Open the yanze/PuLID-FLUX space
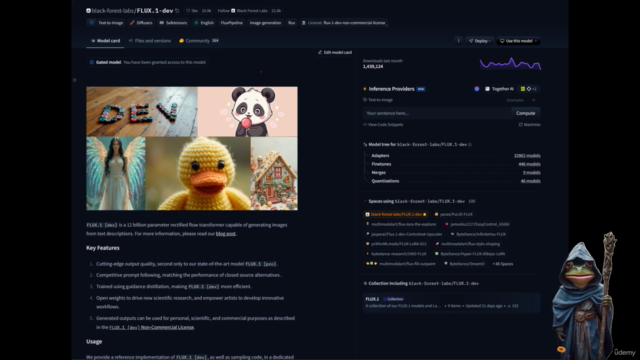640x360 pixels. click(453, 214)
